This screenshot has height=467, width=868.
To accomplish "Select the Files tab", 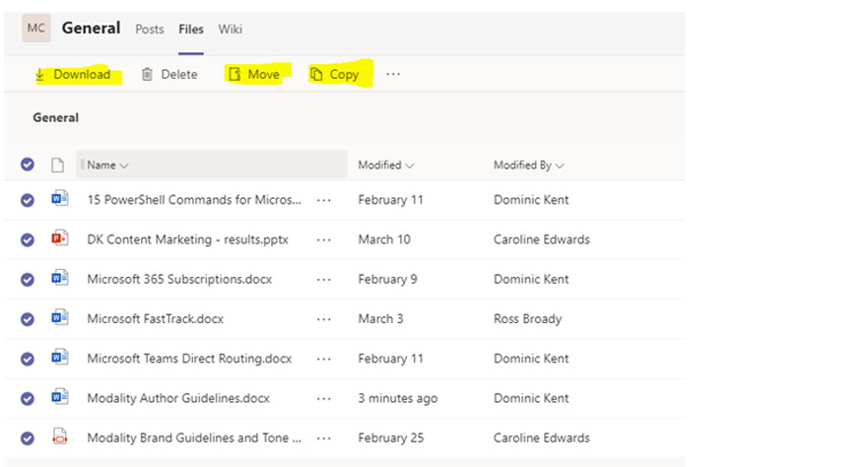I will pos(191,30).
